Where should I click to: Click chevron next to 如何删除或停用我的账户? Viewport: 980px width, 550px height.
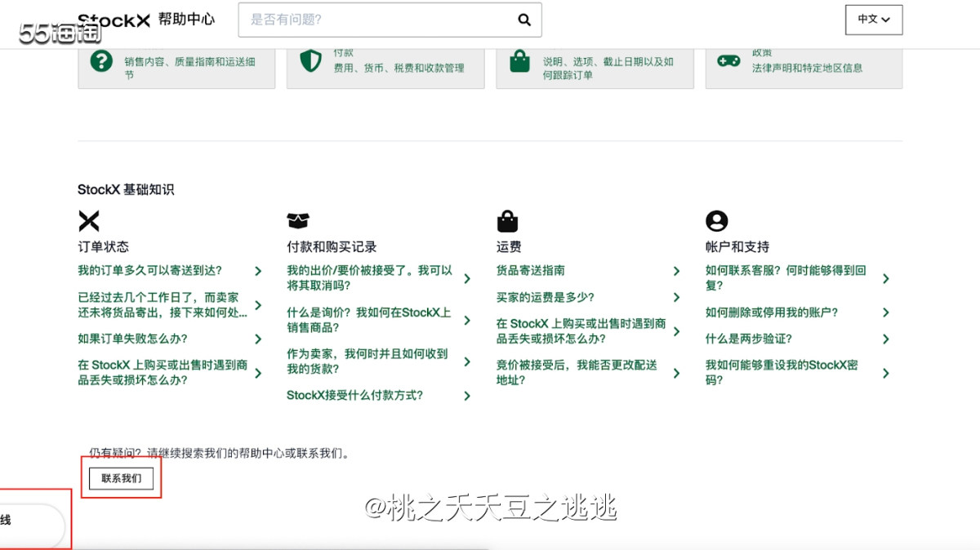885,313
